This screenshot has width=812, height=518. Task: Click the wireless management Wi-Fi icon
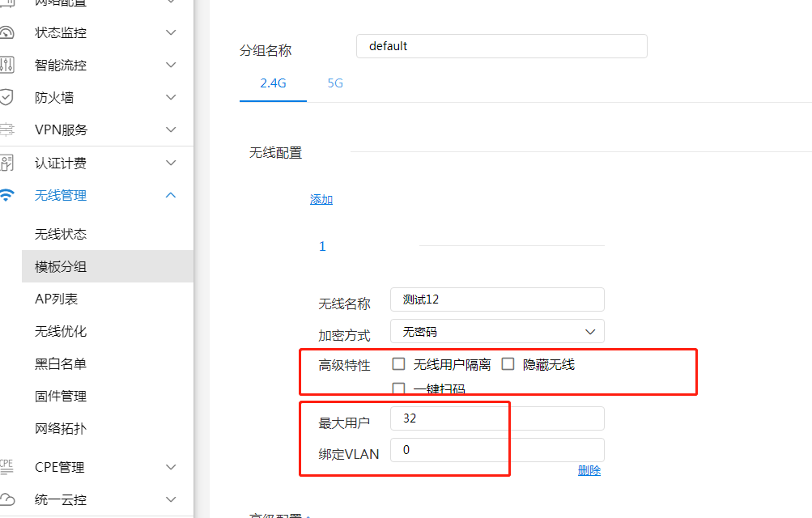click(x=6, y=195)
